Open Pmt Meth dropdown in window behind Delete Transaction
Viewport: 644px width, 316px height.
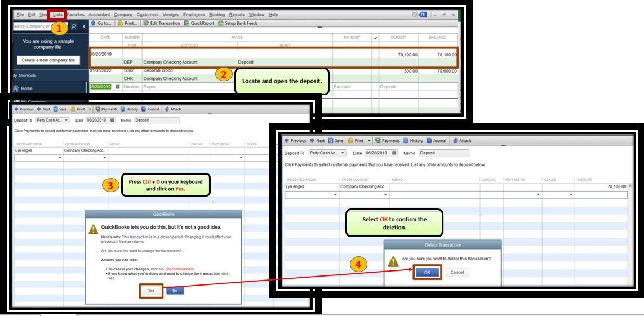[539, 195]
